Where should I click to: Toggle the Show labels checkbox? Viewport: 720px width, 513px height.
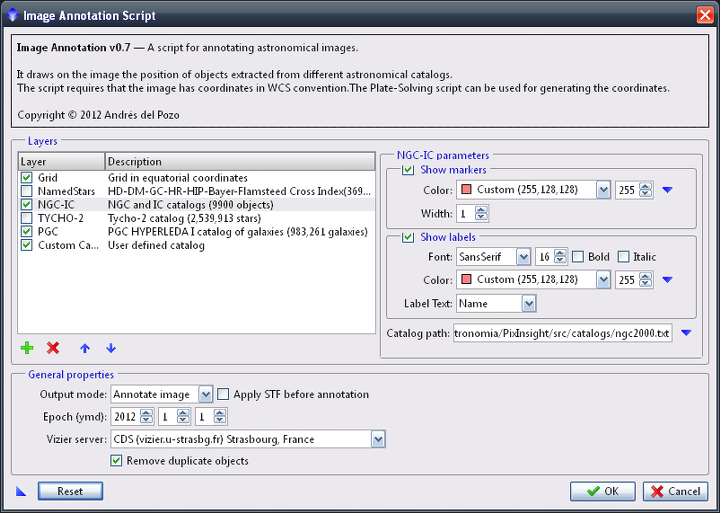coord(408,237)
